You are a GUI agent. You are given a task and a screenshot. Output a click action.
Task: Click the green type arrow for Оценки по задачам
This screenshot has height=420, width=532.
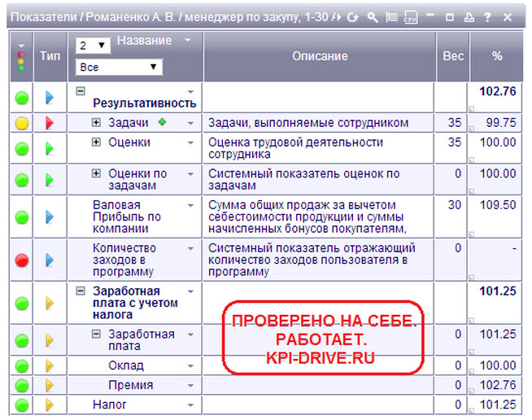tap(50, 180)
